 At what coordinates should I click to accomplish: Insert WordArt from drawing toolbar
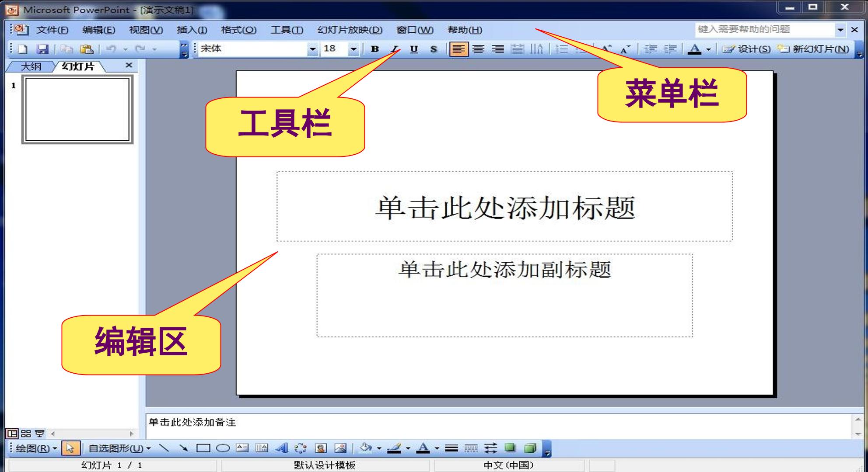click(282, 448)
